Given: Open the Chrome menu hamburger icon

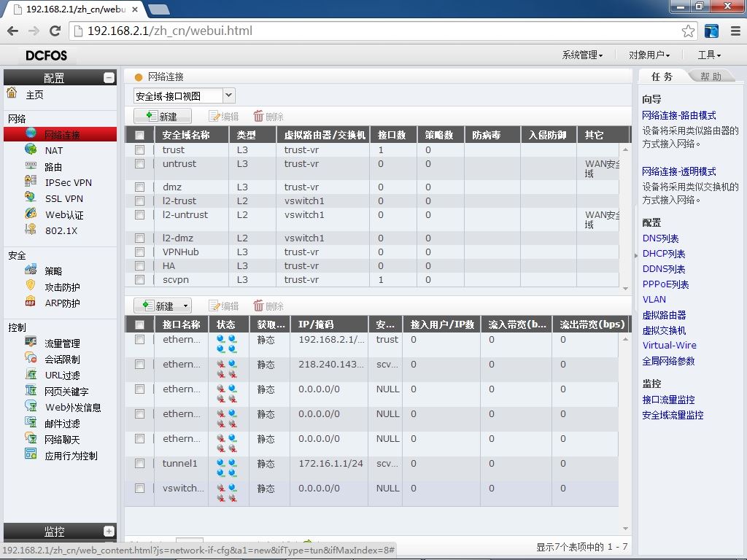Looking at the screenshot, I should (x=735, y=31).
